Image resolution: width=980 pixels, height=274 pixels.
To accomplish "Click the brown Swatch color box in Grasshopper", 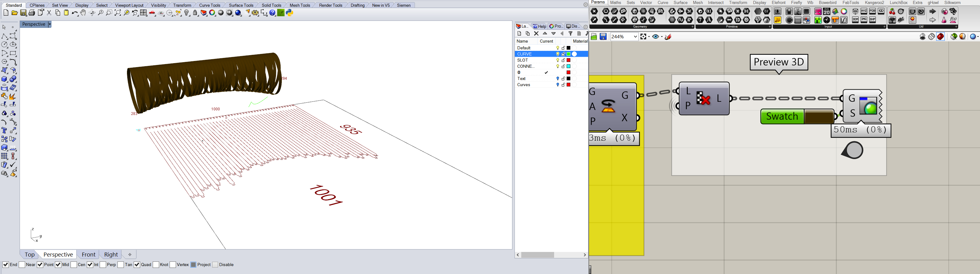I will coord(819,117).
